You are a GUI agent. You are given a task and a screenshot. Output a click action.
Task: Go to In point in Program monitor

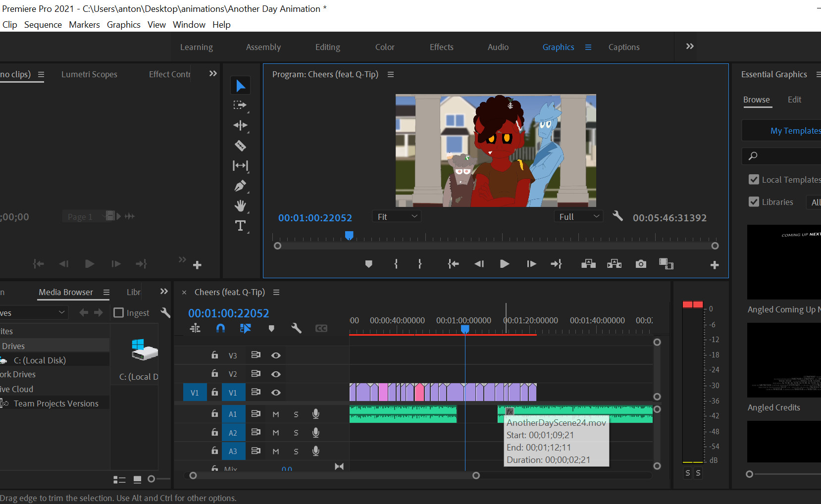[453, 264]
